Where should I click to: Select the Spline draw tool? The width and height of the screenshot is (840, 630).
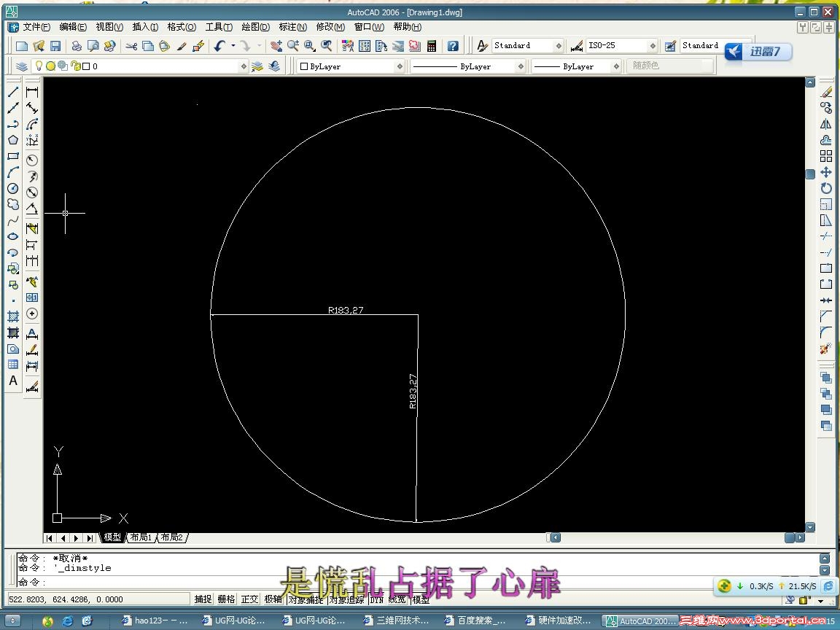coord(13,220)
